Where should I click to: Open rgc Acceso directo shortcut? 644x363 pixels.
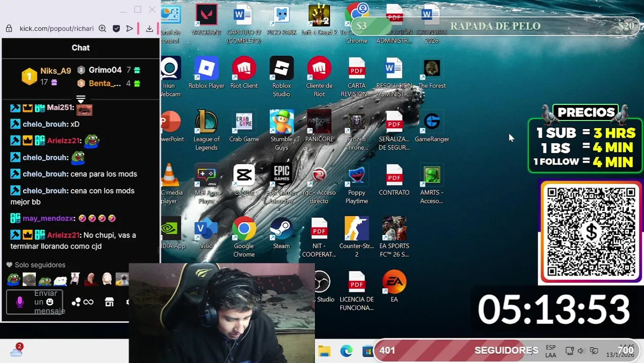(x=319, y=185)
